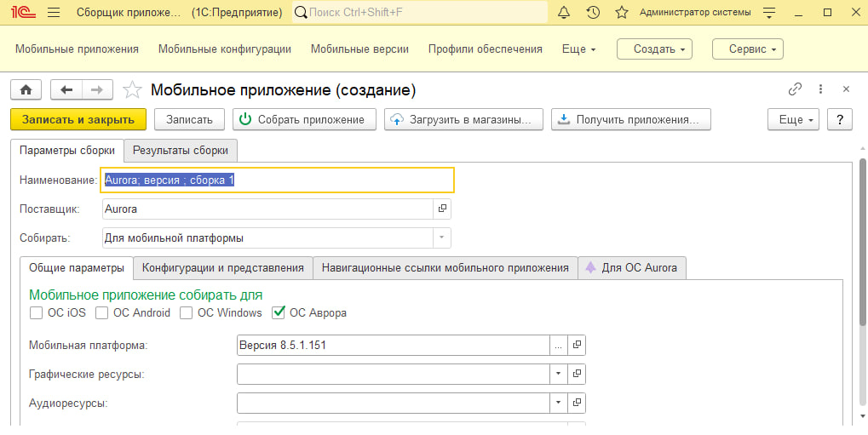Copy link to this form icon
Image resolution: width=868 pixels, height=435 pixels.
[795, 89]
